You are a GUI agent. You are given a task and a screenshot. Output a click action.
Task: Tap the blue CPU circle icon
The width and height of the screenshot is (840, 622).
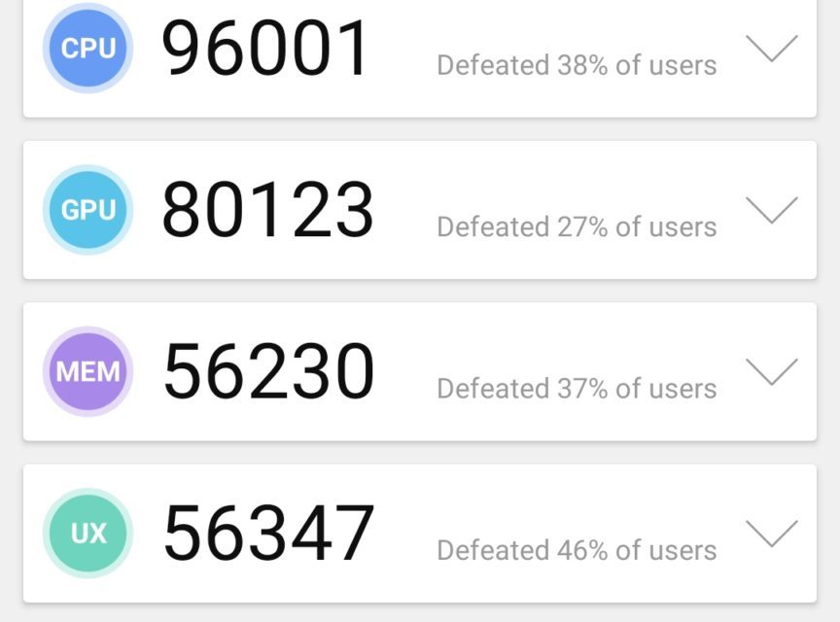point(87,48)
